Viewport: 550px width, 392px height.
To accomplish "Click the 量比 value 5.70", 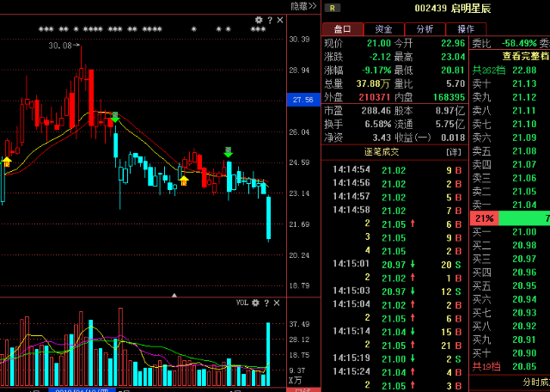I will point(455,84).
